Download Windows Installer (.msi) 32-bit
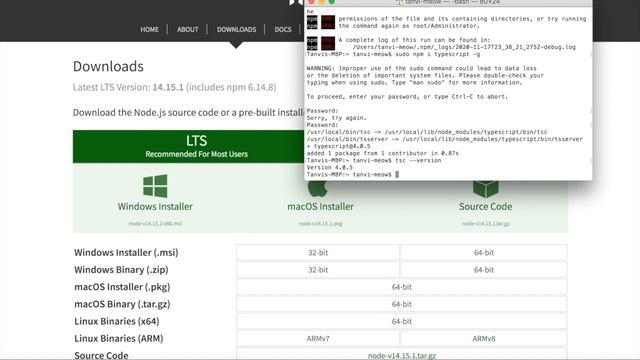 [318, 253]
